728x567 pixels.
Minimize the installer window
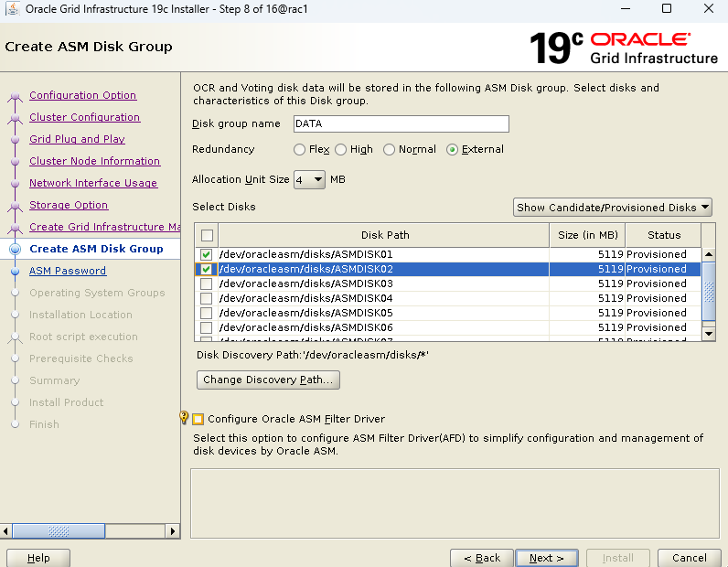pos(626,8)
